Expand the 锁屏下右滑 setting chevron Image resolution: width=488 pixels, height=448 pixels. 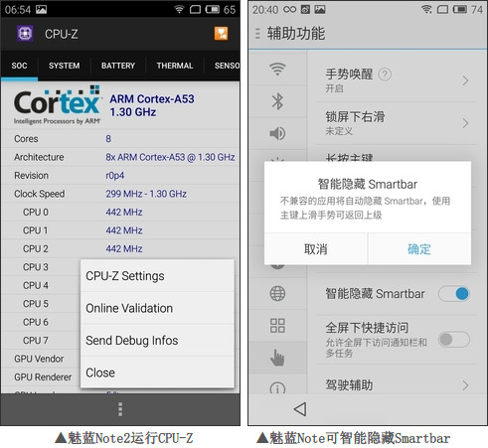[x=465, y=123]
